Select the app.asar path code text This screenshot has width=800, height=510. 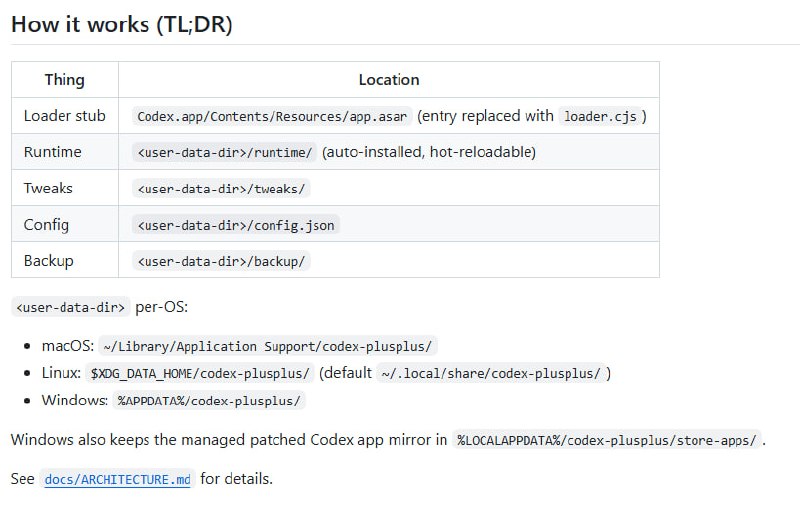(272, 116)
